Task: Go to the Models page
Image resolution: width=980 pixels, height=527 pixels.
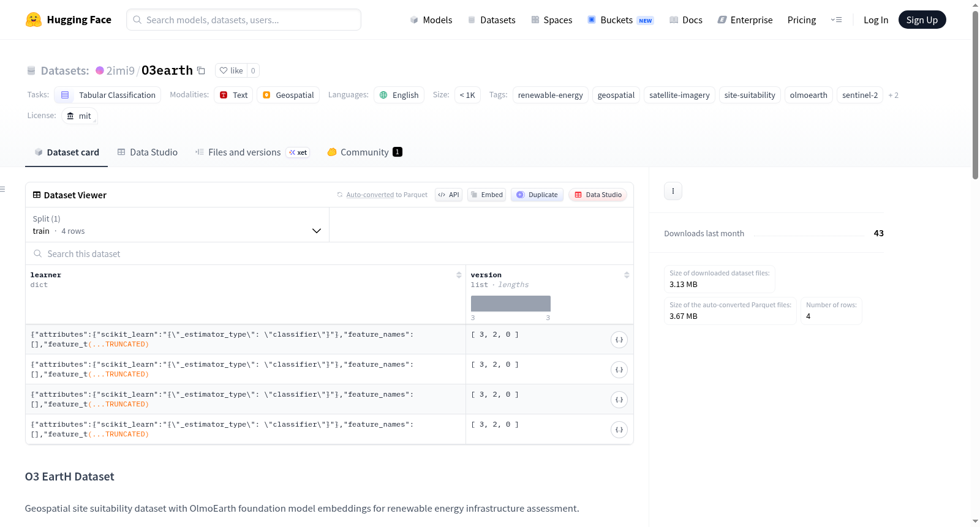Action: tap(431, 20)
